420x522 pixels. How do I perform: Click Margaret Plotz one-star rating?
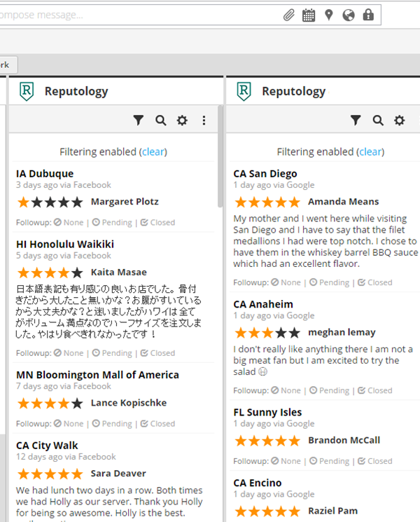pos(50,202)
